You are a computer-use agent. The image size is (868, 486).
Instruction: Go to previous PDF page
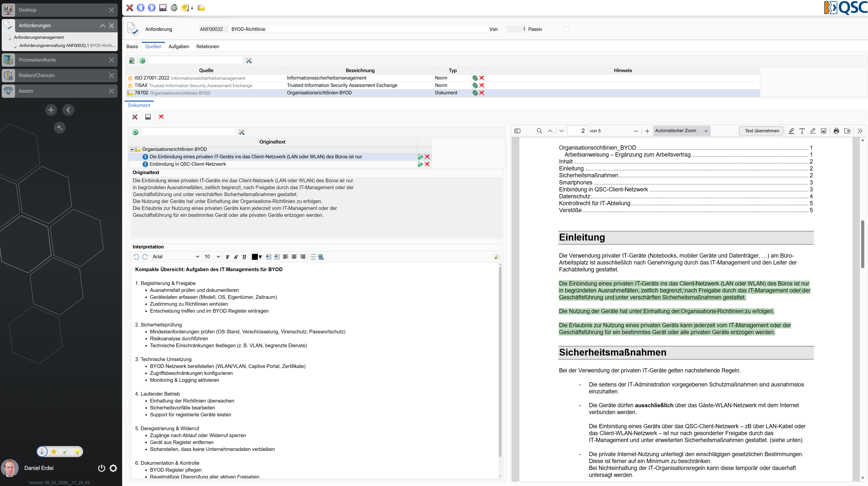pyautogui.click(x=550, y=131)
